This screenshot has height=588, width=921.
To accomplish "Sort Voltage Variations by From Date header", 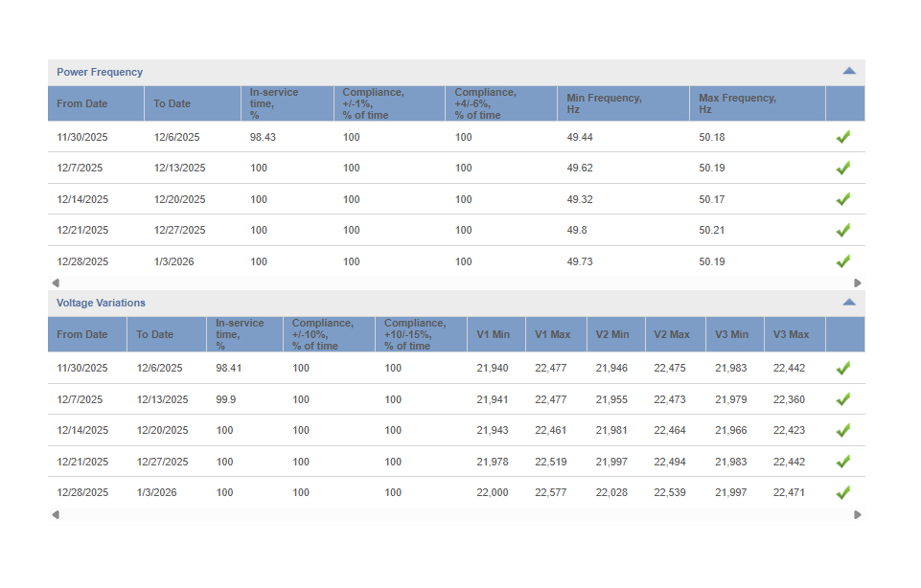I will 87,334.
